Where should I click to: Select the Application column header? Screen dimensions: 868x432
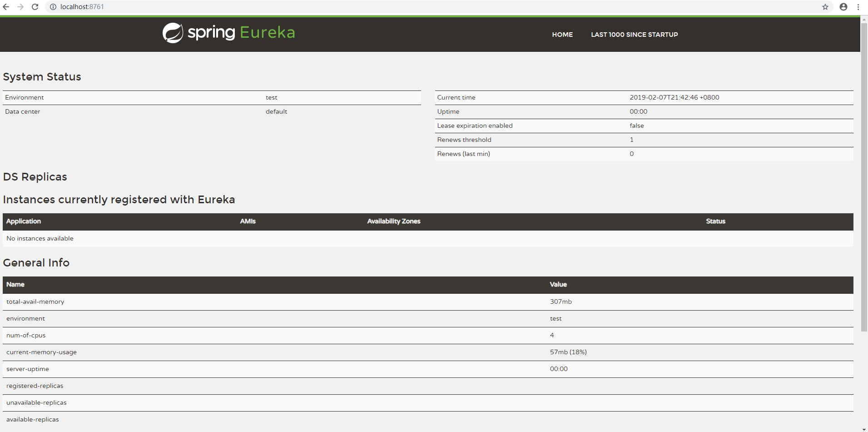23,221
